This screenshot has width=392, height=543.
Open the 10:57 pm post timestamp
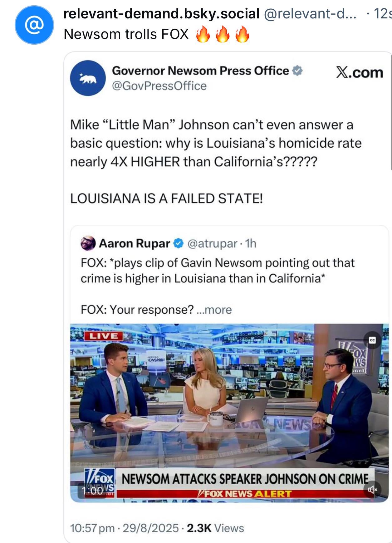pyautogui.click(x=92, y=528)
